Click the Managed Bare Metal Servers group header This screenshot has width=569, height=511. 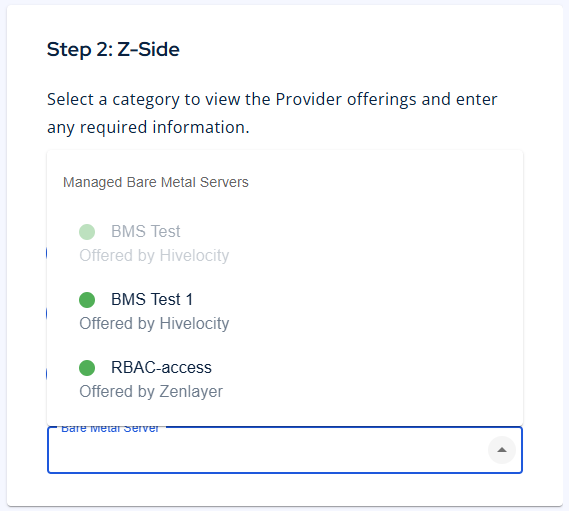(x=156, y=182)
